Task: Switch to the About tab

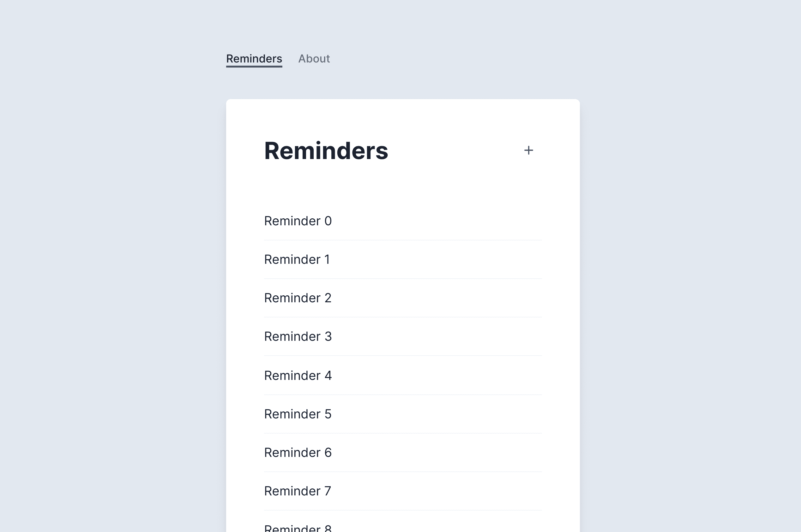Action: click(314, 59)
